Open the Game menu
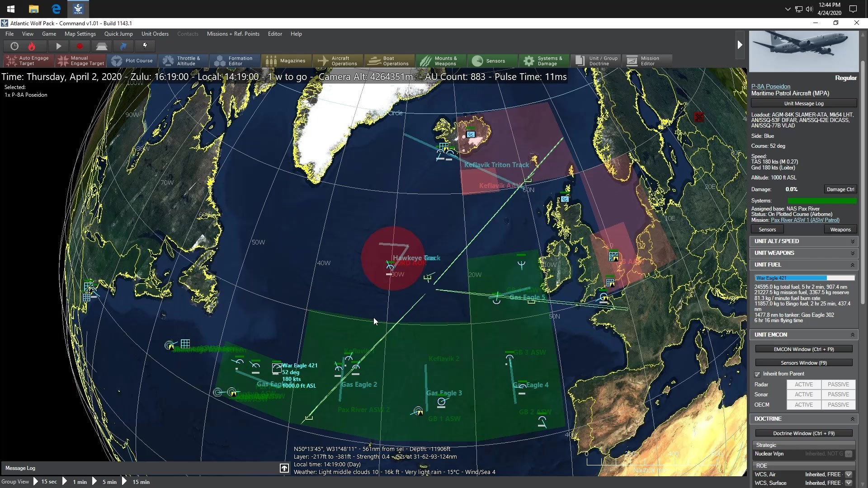Image resolution: width=868 pixels, height=488 pixels. 49,34
